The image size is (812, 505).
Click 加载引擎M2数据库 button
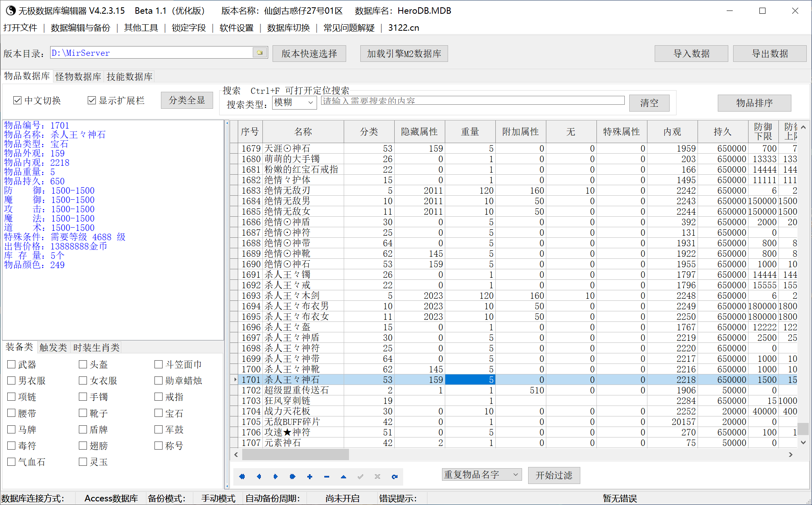point(404,53)
